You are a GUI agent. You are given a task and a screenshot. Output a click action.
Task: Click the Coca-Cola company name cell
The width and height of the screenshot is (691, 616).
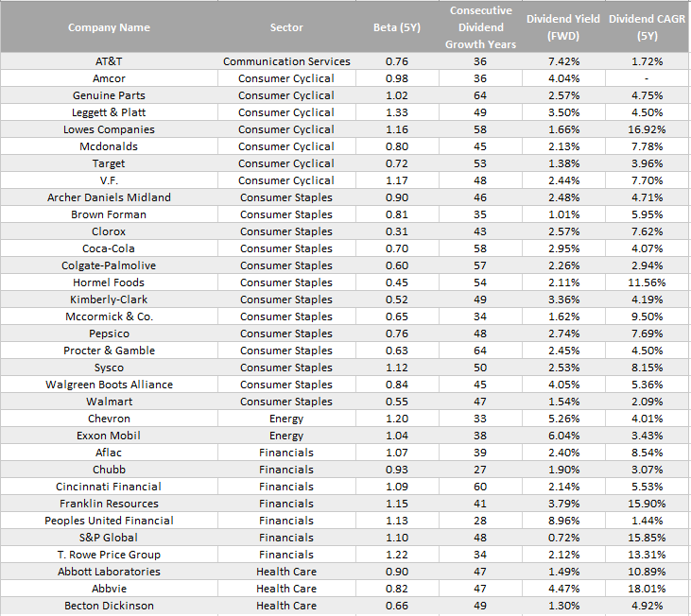pos(109,248)
